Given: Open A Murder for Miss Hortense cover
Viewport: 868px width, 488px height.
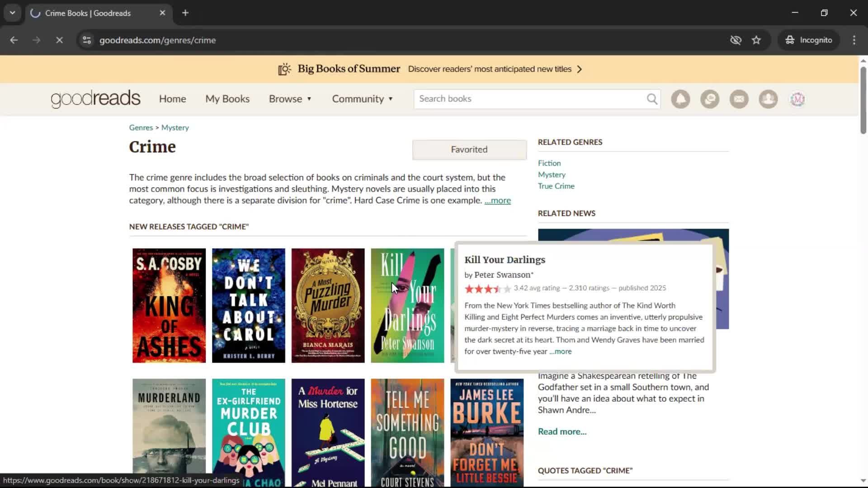Looking at the screenshot, I should (x=328, y=433).
